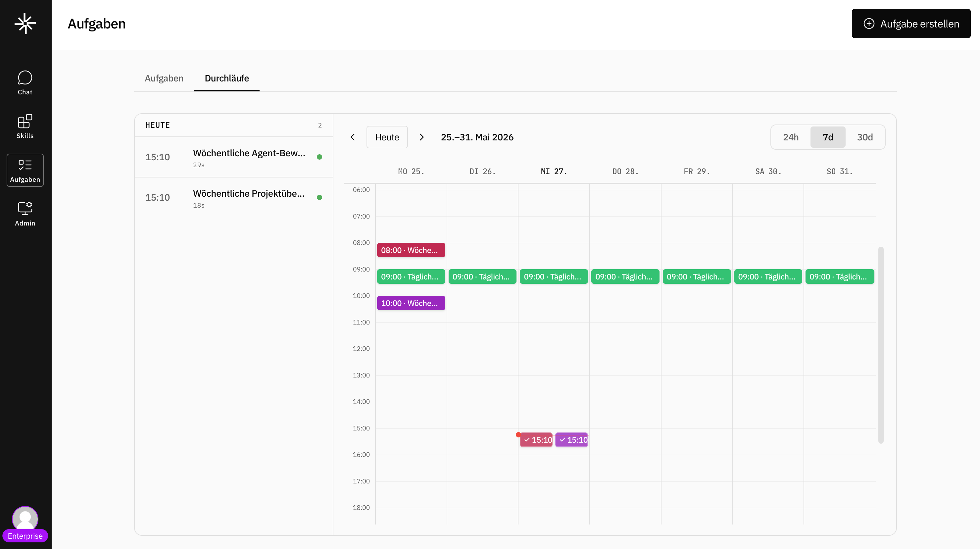Click Aufgabe erstellen button
This screenshot has width=980, height=549.
[x=911, y=24]
